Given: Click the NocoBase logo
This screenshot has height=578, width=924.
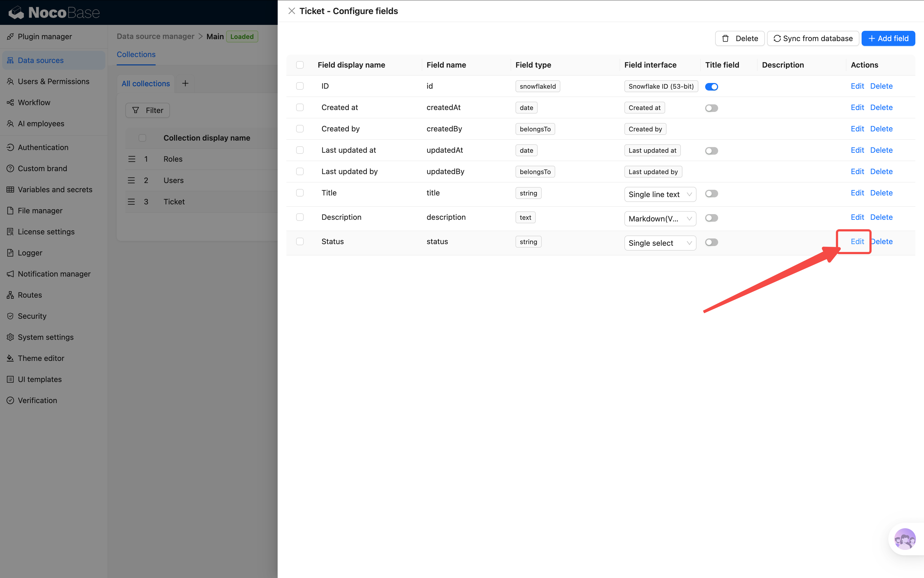Looking at the screenshot, I should (x=54, y=13).
